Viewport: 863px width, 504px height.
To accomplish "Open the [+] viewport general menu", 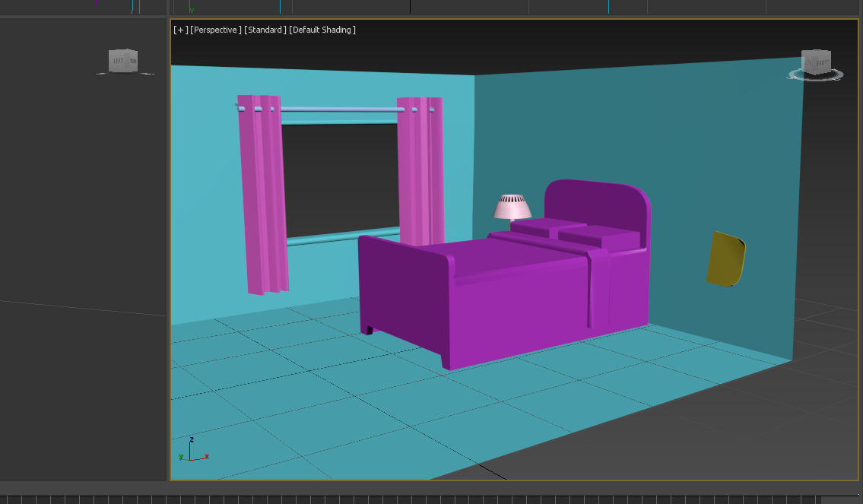I will click(x=180, y=30).
